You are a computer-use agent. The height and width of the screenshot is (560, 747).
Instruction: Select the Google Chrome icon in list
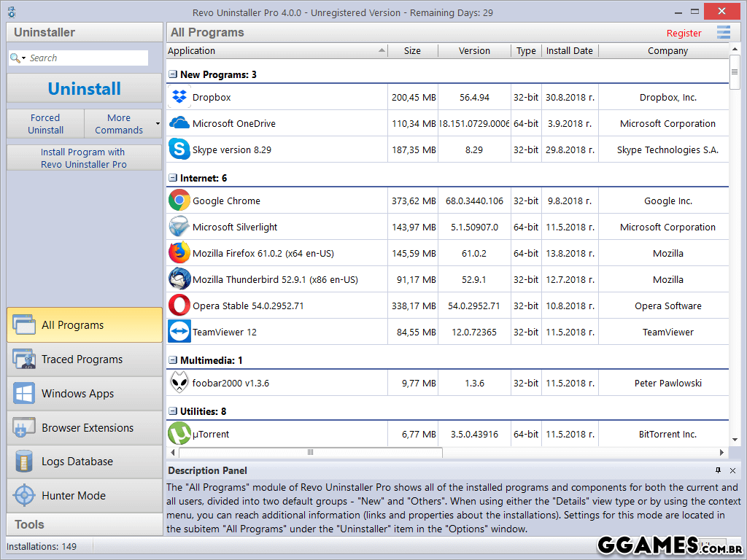179,201
